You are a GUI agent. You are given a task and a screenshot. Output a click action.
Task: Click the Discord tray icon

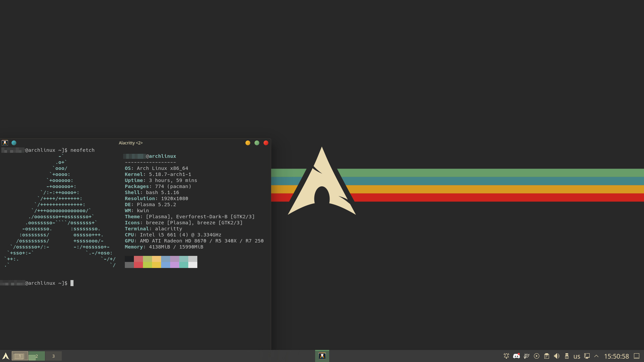[x=516, y=356]
